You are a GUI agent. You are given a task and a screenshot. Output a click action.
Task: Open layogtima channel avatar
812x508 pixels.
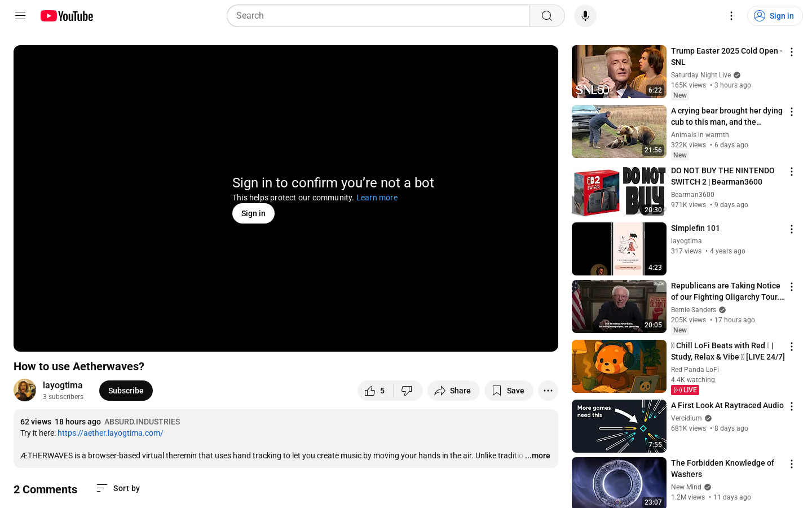click(25, 390)
